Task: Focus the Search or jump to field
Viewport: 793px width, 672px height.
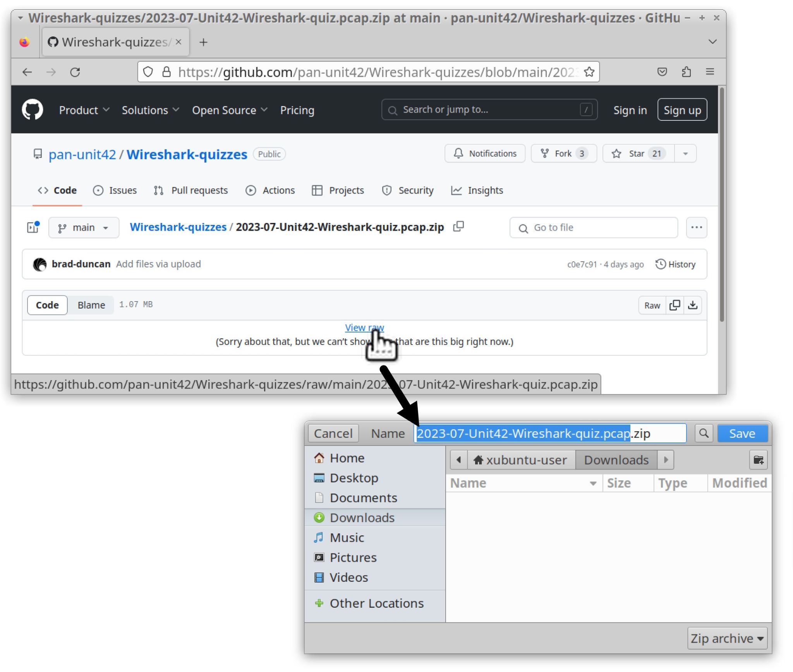Action: point(489,110)
